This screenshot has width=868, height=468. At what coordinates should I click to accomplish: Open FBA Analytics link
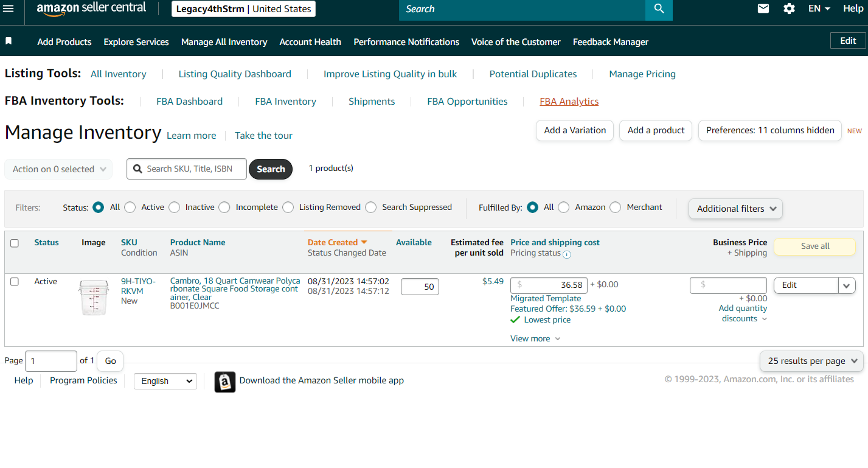click(x=569, y=102)
